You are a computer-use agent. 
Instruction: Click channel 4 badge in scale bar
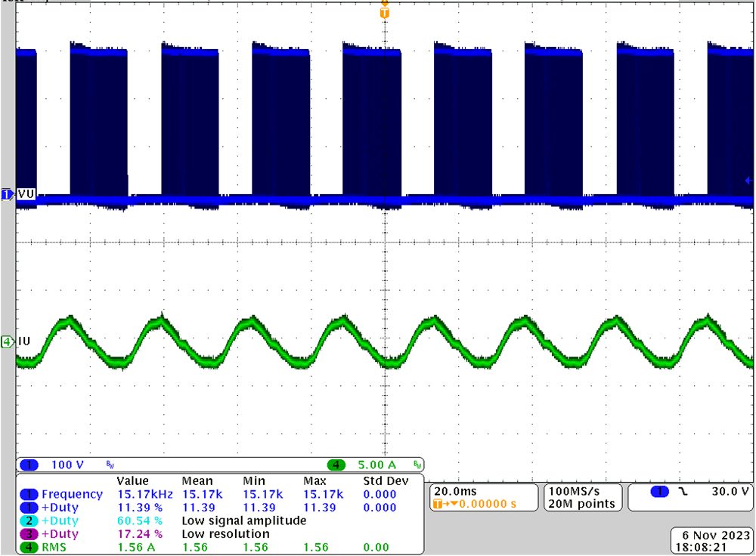point(336,465)
